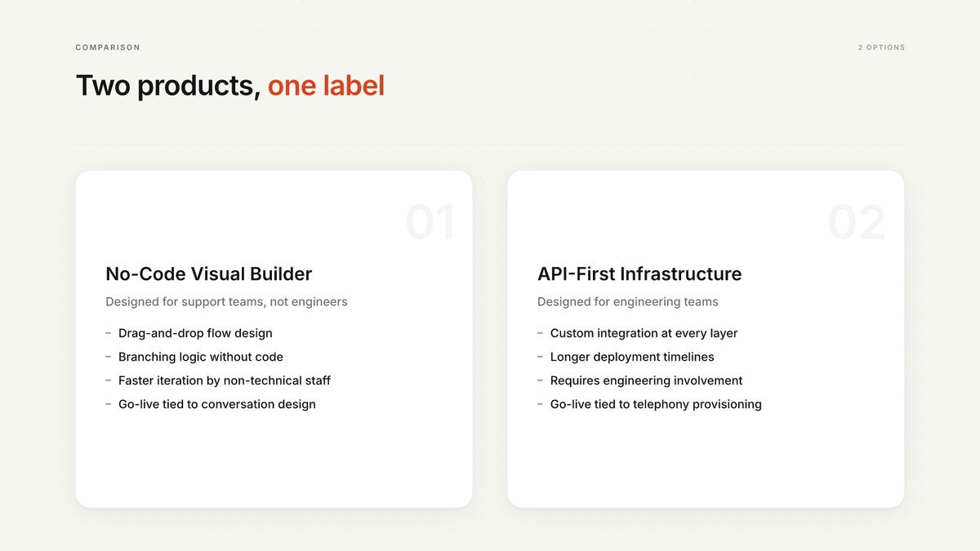Image resolution: width=980 pixels, height=551 pixels.
Task: Click 'Go-live tied to conversation design' item
Action: [x=217, y=404]
